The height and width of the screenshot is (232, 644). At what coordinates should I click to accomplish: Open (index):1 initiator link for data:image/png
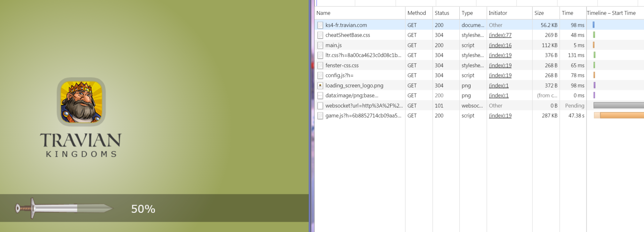pos(499,95)
